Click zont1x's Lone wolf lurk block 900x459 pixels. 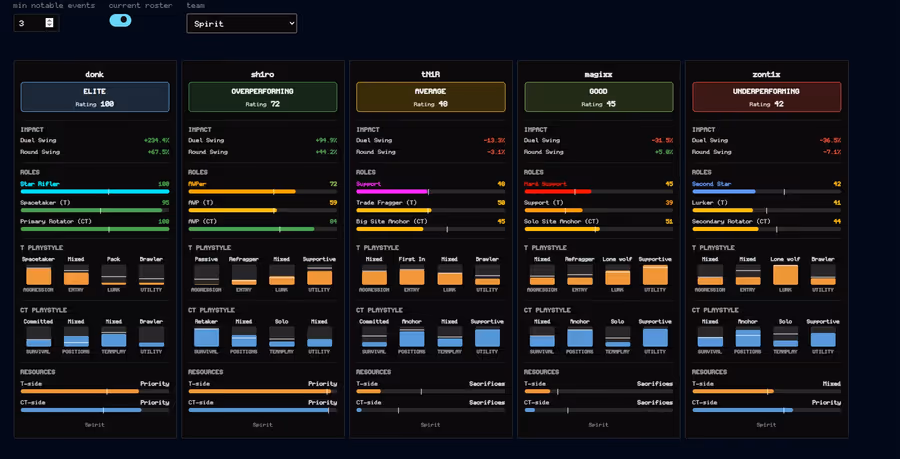pyautogui.click(x=785, y=275)
